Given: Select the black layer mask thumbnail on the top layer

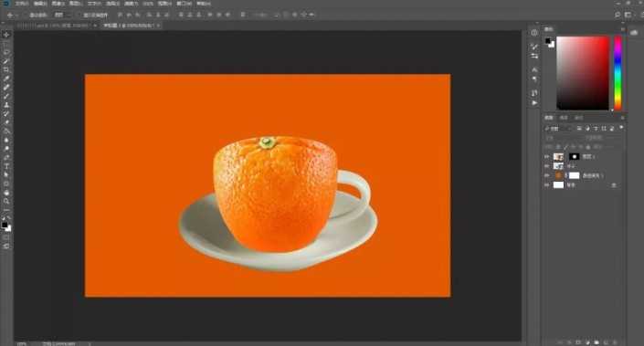Looking at the screenshot, I should (574, 156).
